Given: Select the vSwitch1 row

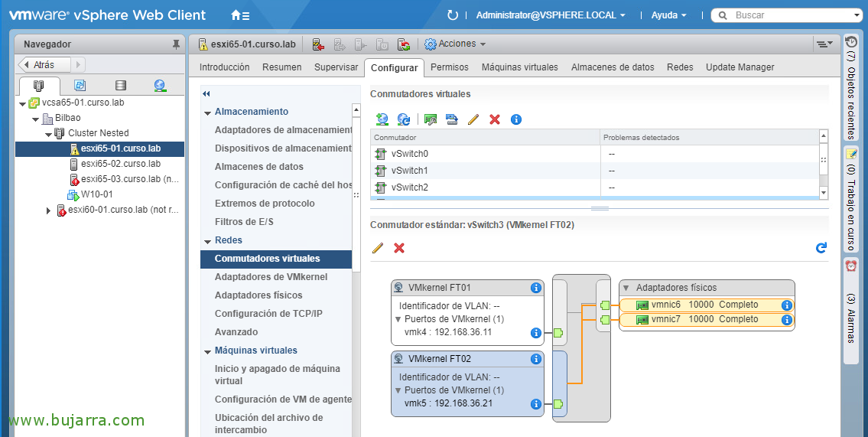Looking at the screenshot, I should tap(594, 171).
